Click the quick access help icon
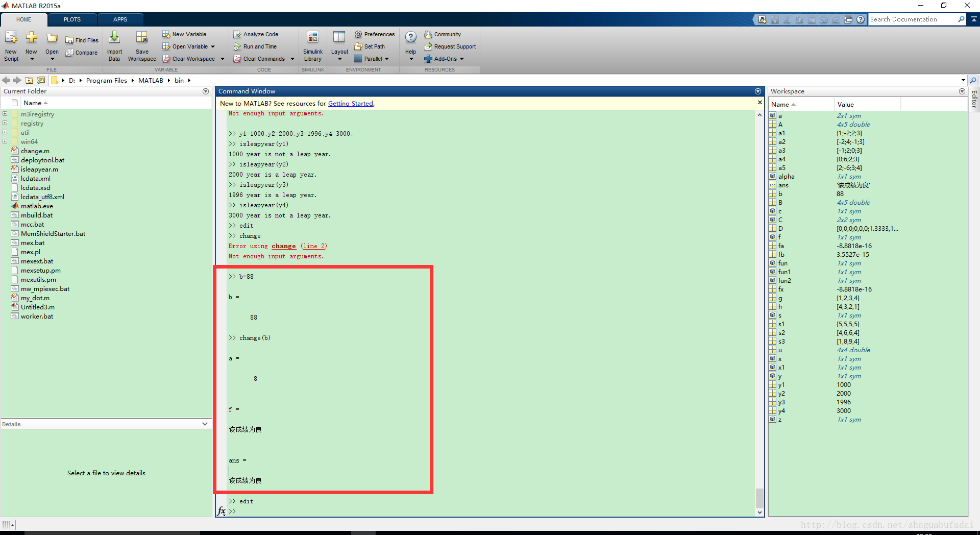 pos(861,19)
